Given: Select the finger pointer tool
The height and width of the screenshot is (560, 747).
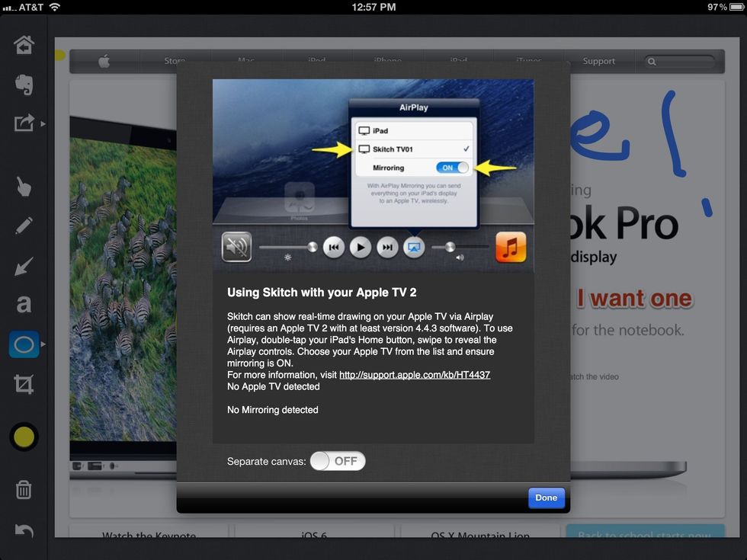Looking at the screenshot, I should pyautogui.click(x=24, y=186).
